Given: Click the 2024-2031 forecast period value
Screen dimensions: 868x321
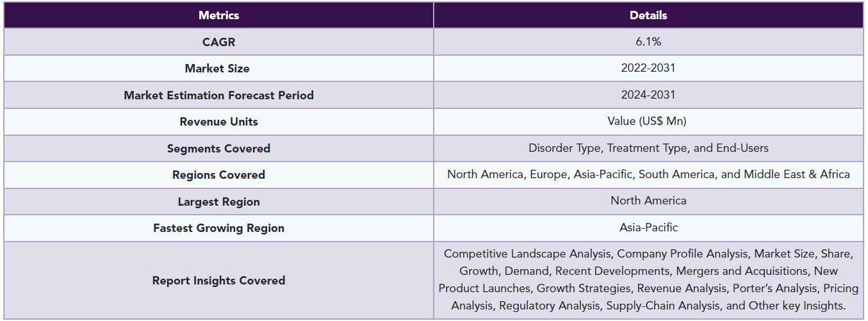Looking at the screenshot, I should point(648,95).
